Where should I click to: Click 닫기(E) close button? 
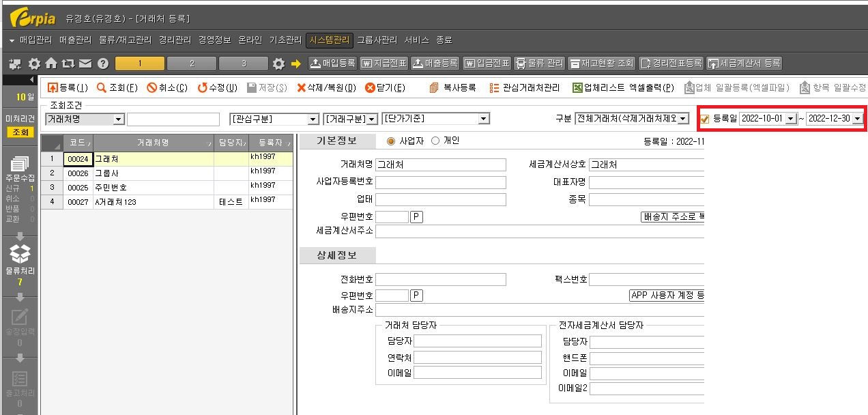pyautogui.click(x=385, y=87)
